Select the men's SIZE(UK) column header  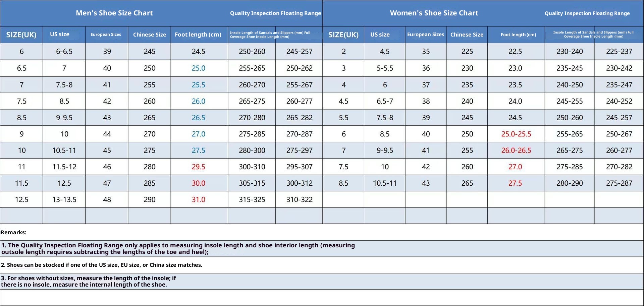point(21,35)
